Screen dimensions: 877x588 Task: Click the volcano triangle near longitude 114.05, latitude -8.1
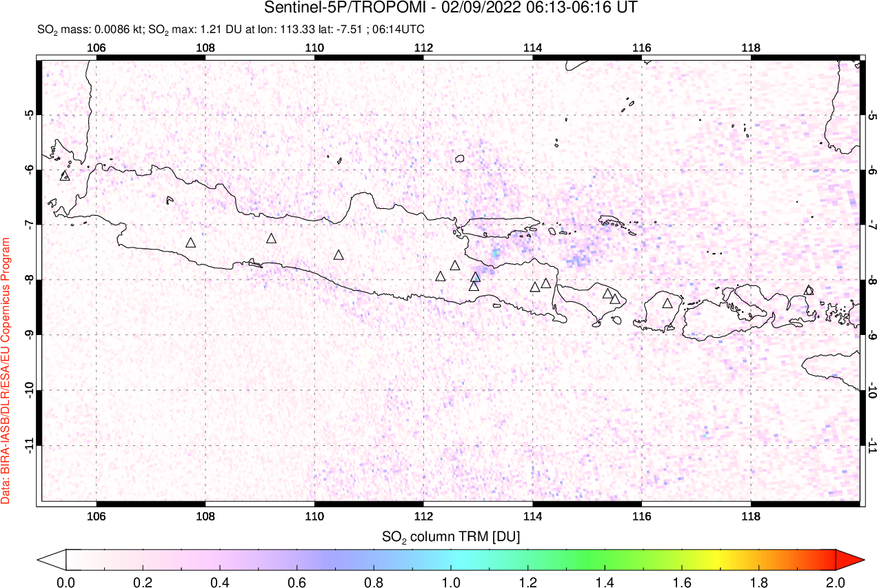[x=535, y=287]
